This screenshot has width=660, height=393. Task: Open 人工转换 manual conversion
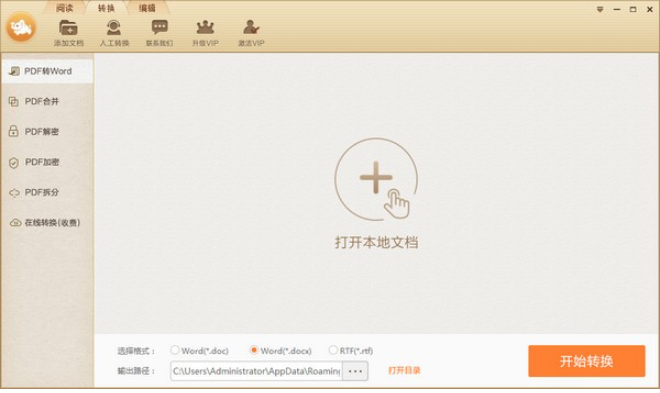pyautogui.click(x=114, y=33)
